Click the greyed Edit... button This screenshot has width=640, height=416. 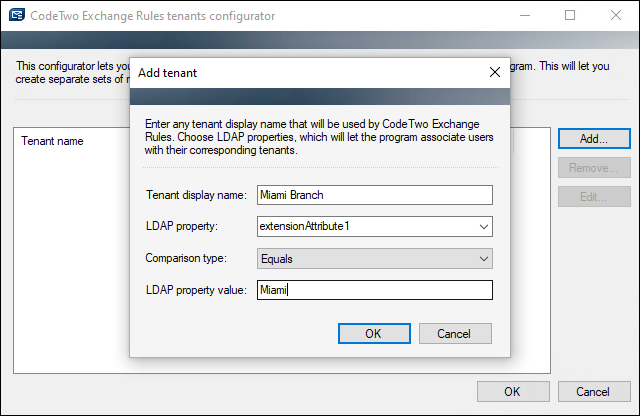tap(594, 197)
